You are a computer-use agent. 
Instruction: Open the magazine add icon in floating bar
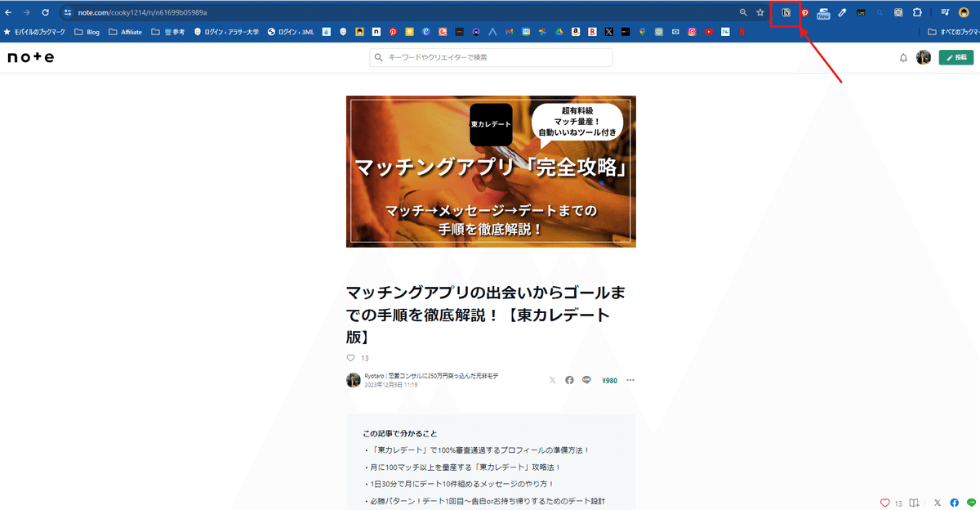[x=915, y=503]
